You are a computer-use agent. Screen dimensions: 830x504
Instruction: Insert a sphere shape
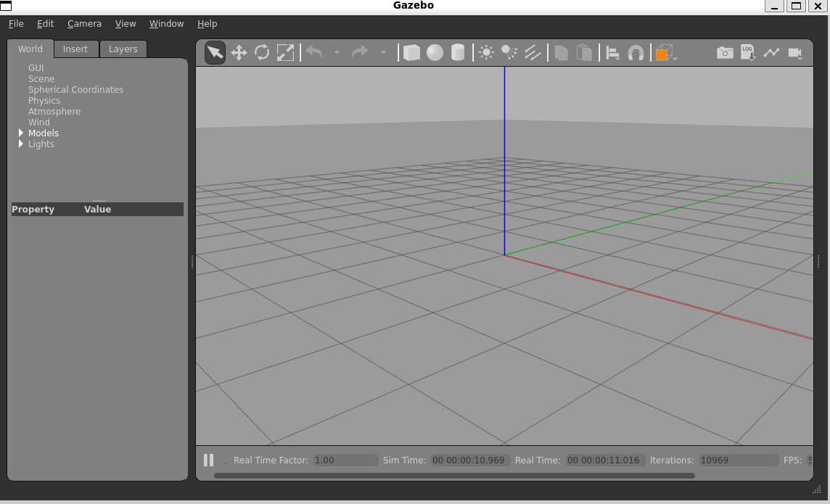point(435,53)
